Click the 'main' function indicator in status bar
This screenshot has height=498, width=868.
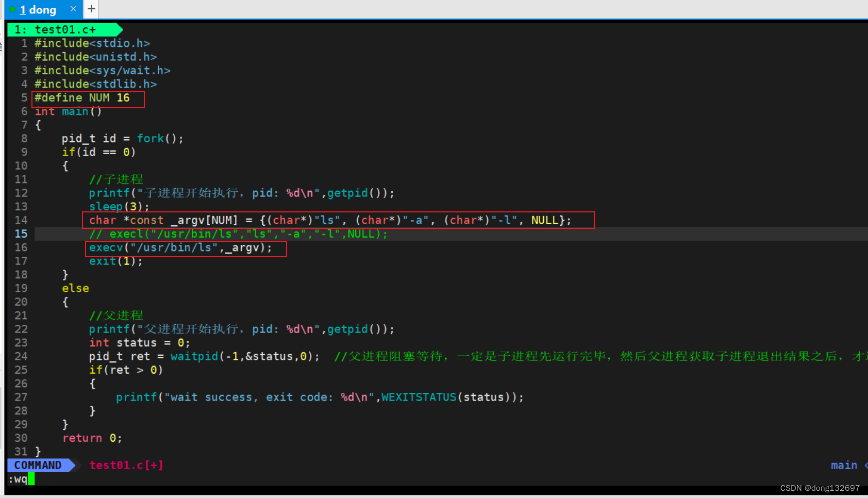pos(844,465)
